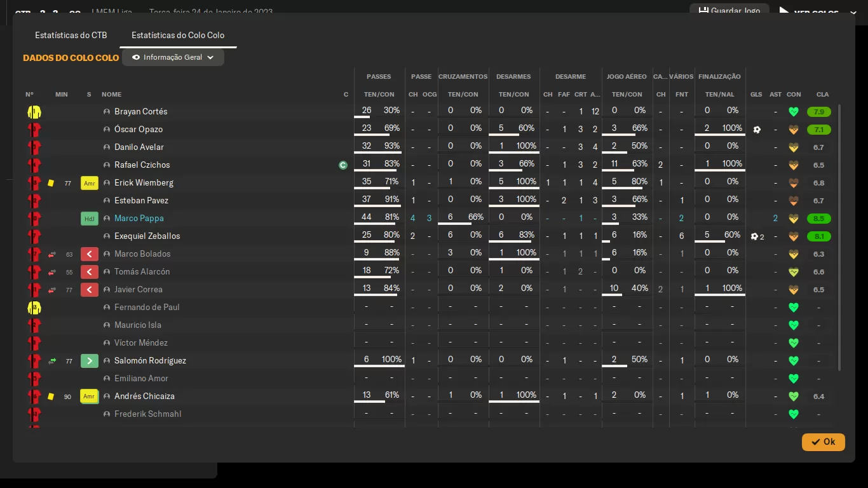The height and width of the screenshot is (488, 868).
Task: Sort by CLA rating column header
Action: pos(822,95)
